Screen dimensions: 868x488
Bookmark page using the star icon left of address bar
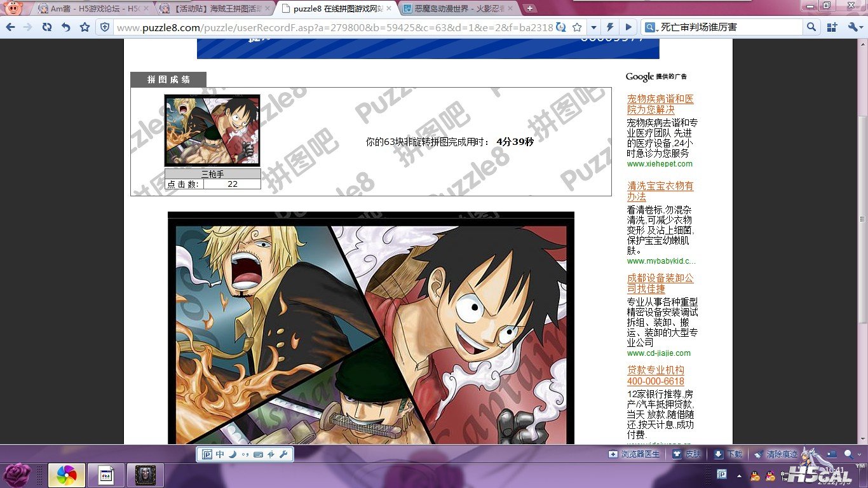pos(85,27)
